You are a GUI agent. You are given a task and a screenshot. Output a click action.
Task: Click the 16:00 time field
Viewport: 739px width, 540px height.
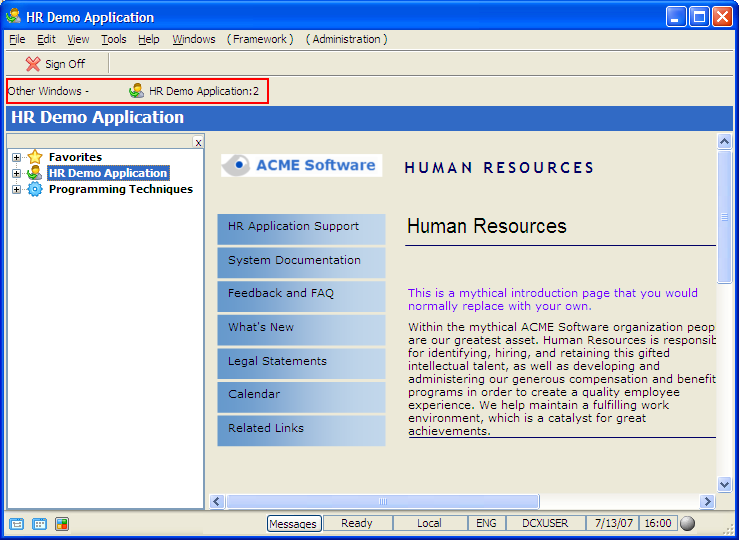coord(657,523)
